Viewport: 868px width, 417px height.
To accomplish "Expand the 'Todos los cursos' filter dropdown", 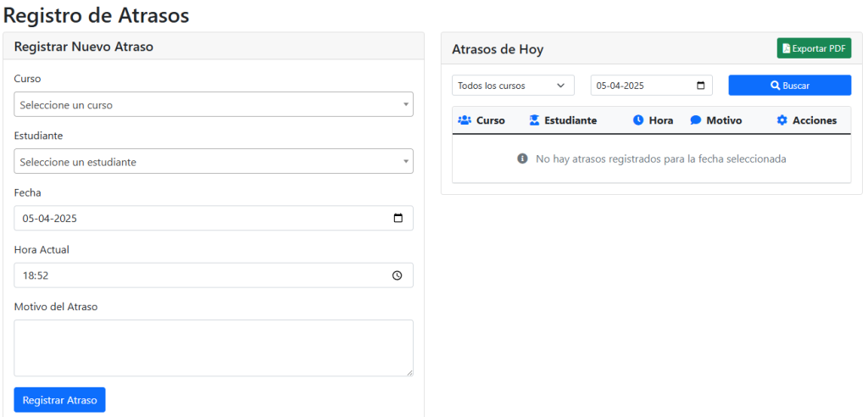I will [513, 86].
